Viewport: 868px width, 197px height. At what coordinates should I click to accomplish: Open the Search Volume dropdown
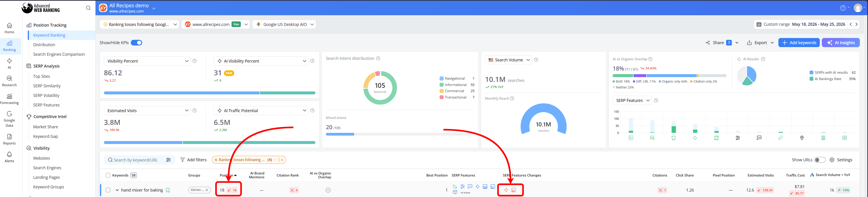click(x=508, y=60)
